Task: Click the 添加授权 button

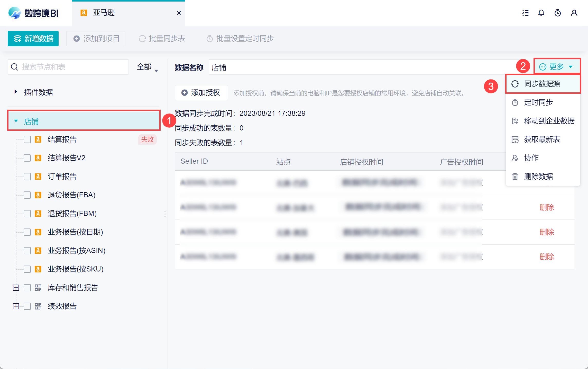Action: pyautogui.click(x=201, y=93)
